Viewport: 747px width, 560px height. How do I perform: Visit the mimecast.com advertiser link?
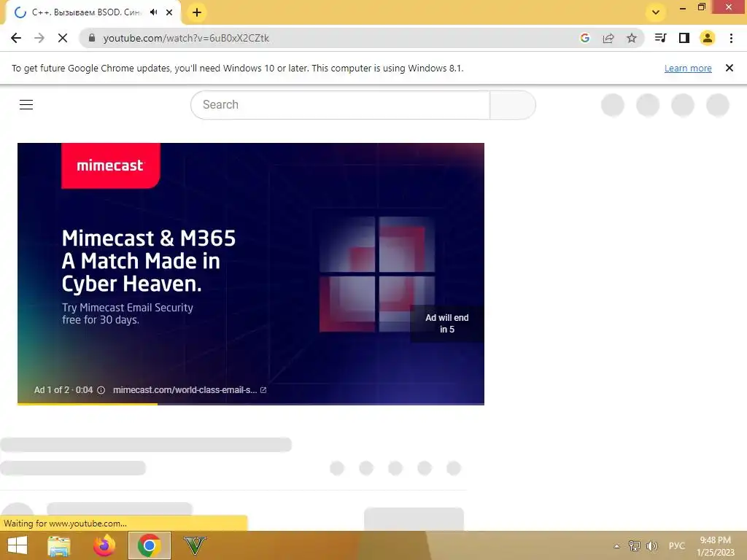(185, 390)
